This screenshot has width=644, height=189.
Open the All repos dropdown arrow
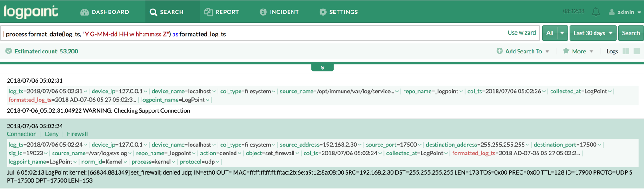pos(562,33)
